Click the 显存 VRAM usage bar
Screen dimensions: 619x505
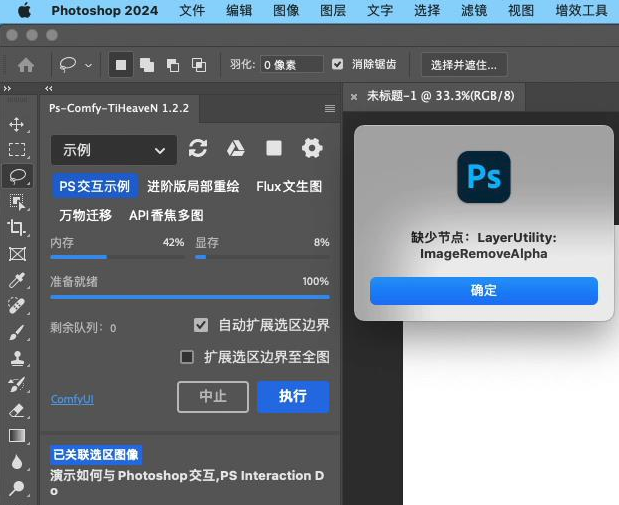tap(262, 257)
